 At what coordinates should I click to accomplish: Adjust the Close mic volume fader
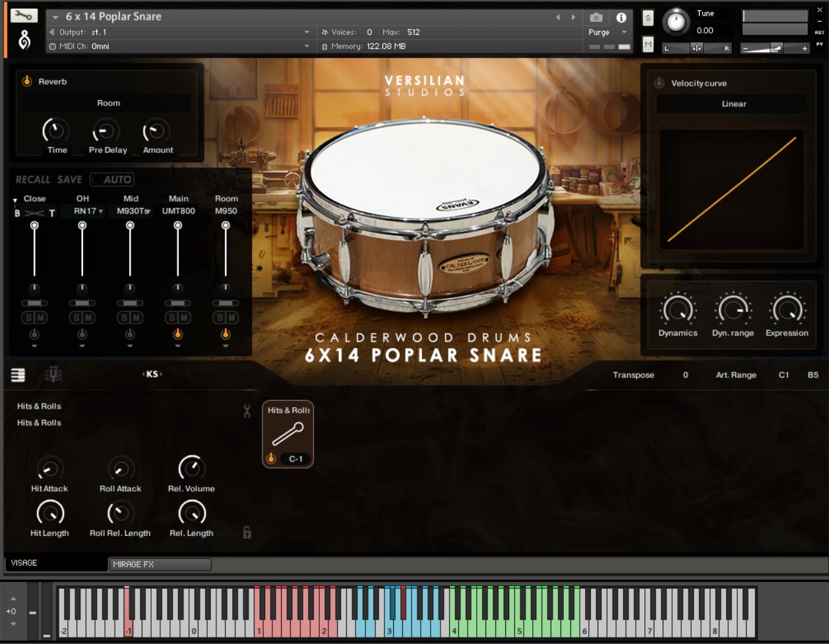pos(34,250)
